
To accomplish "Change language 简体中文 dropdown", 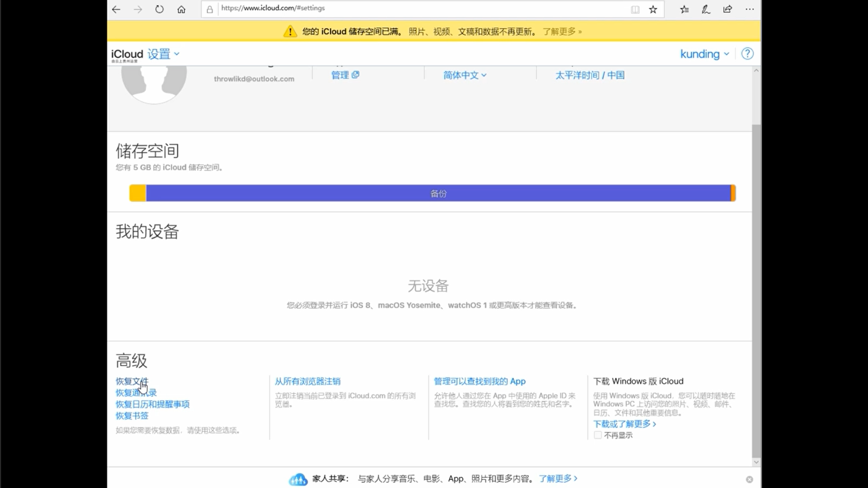I will 465,75.
